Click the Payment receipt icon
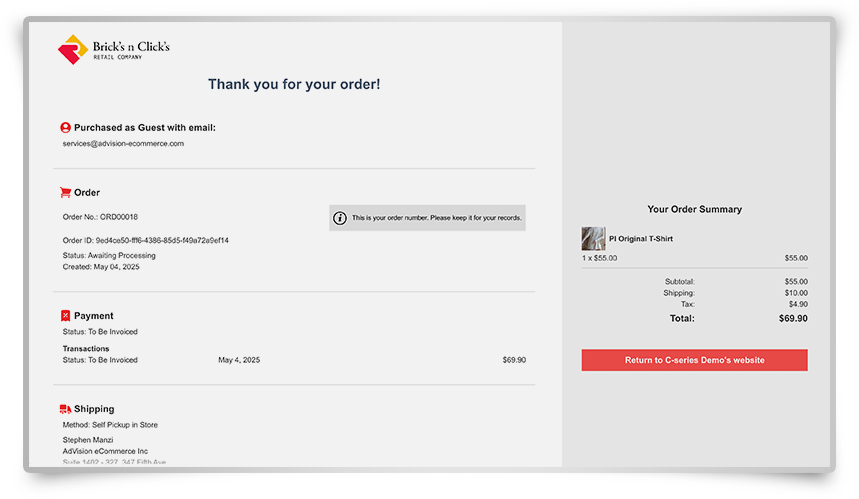859x499 pixels. [65, 316]
